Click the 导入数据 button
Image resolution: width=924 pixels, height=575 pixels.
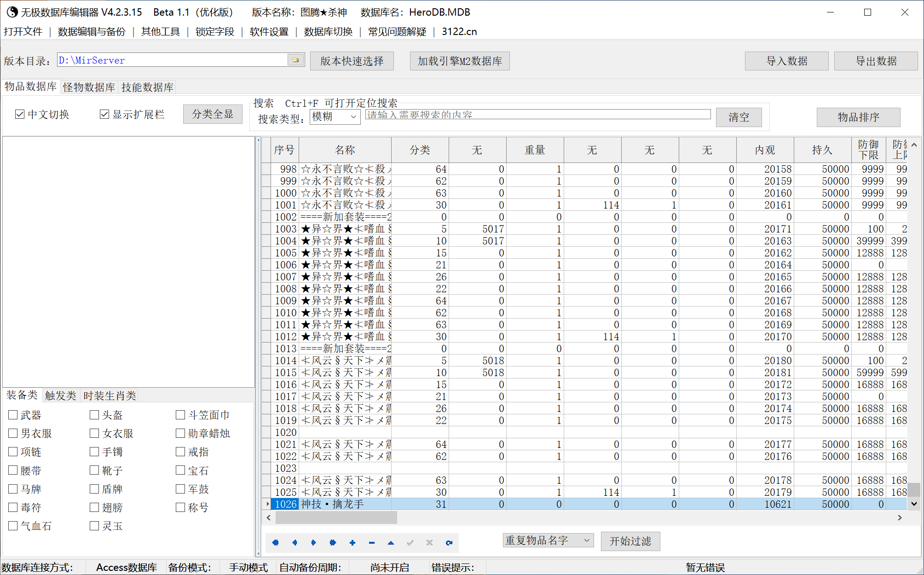(x=787, y=61)
